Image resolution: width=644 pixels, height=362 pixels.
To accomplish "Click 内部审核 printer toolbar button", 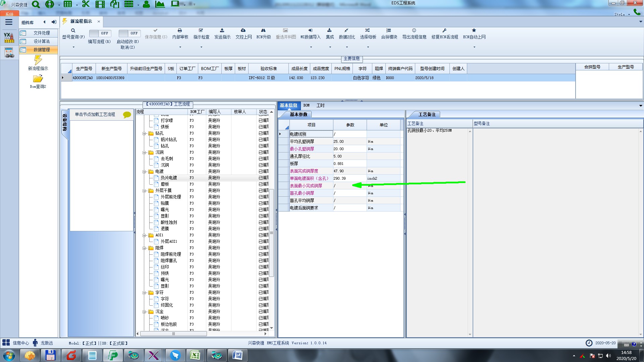I will click(x=180, y=34).
